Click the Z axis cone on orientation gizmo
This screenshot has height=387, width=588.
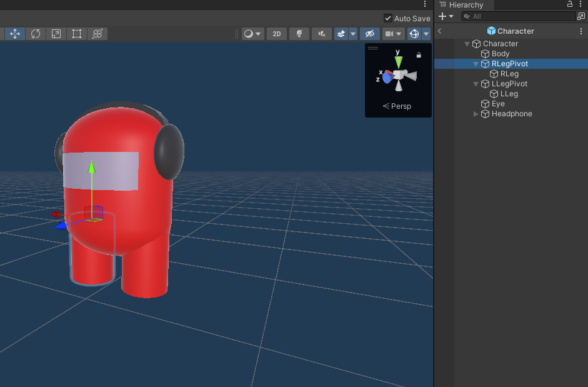387,78
